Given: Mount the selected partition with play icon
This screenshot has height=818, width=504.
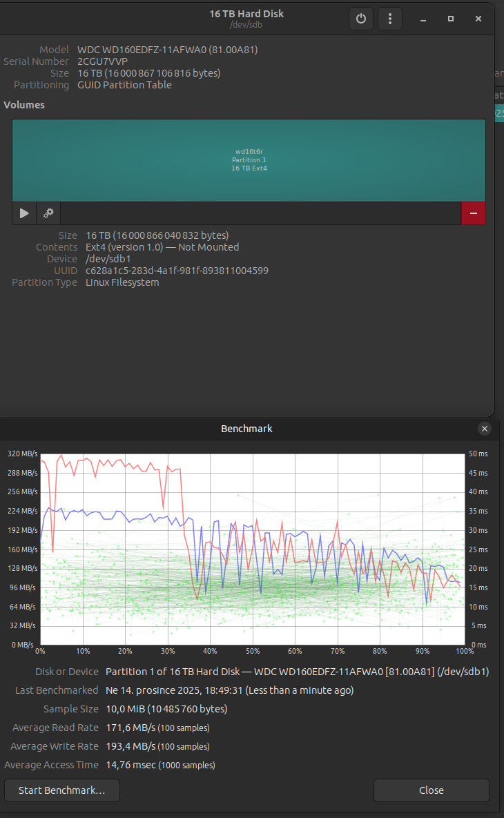Looking at the screenshot, I should coord(24,213).
